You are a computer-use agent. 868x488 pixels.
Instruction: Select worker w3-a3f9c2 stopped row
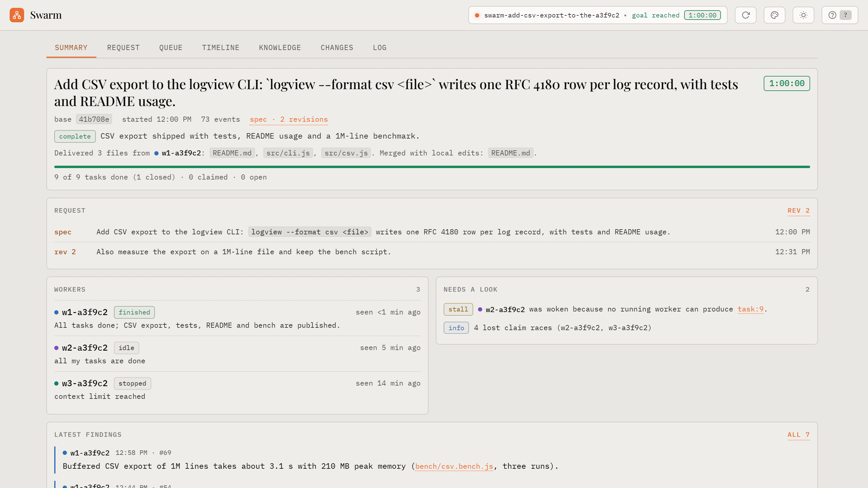coord(237,389)
